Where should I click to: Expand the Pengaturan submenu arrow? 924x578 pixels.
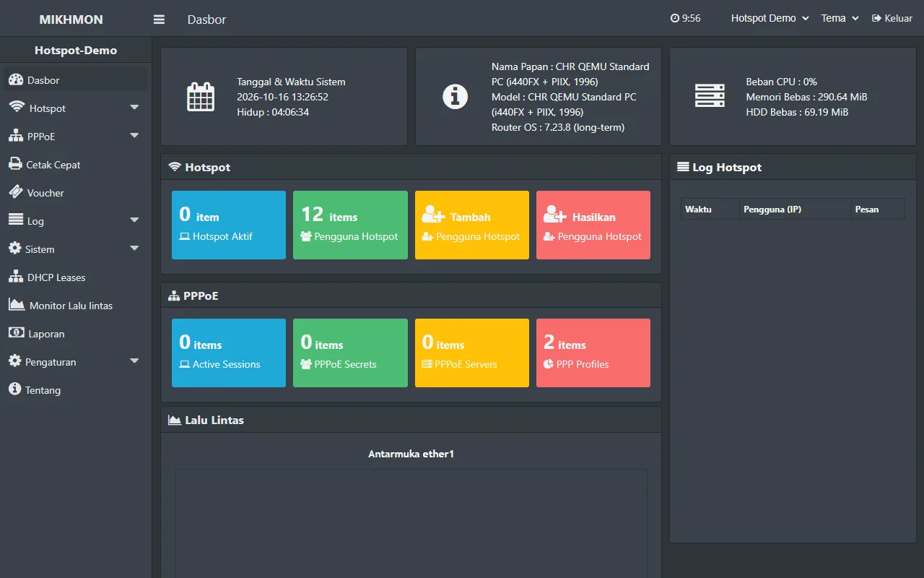134,361
